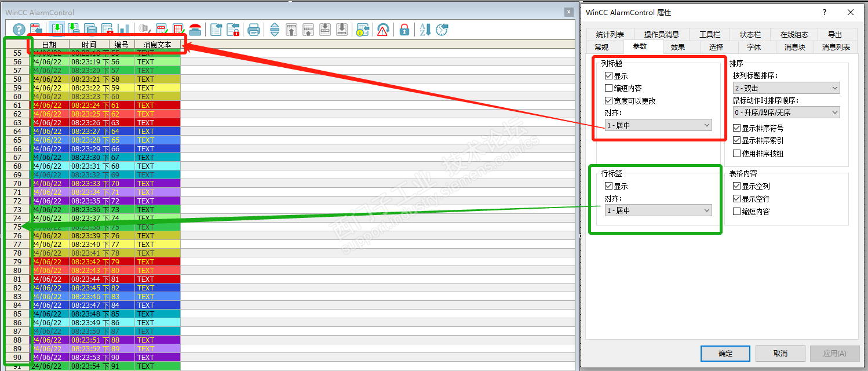
Task: Select row label 90 in alarm list
Action: click(17, 357)
